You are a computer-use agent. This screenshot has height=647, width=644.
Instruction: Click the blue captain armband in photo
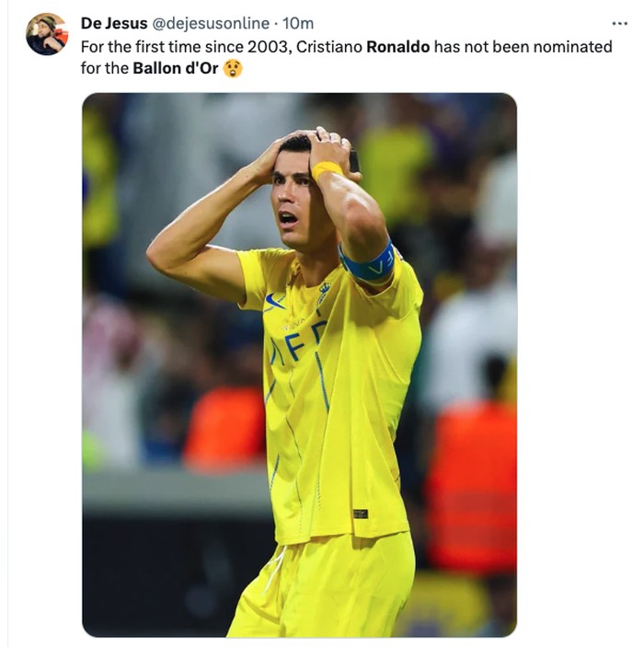[367, 262]
